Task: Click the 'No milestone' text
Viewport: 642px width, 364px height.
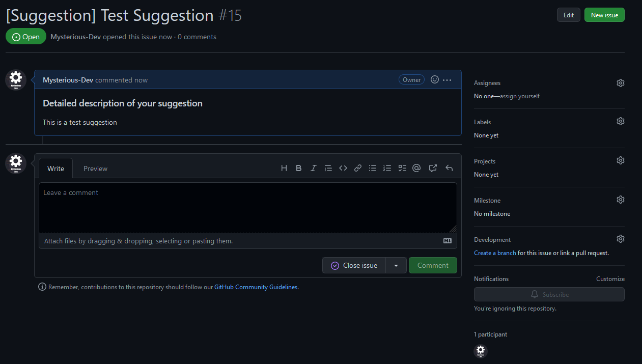Action: pyautogui.click(x=492, y=214)
